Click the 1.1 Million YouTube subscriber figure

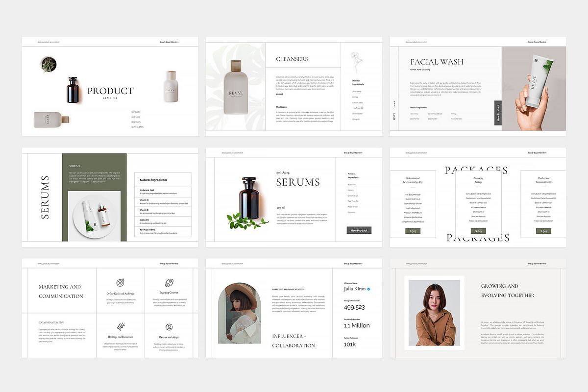click(357, 325)
